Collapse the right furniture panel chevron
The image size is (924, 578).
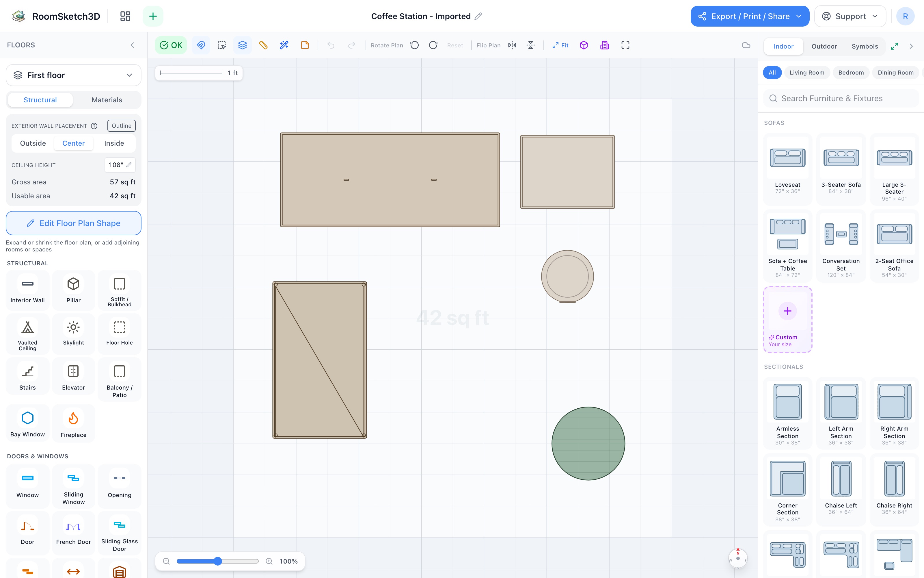click(911, 46)
